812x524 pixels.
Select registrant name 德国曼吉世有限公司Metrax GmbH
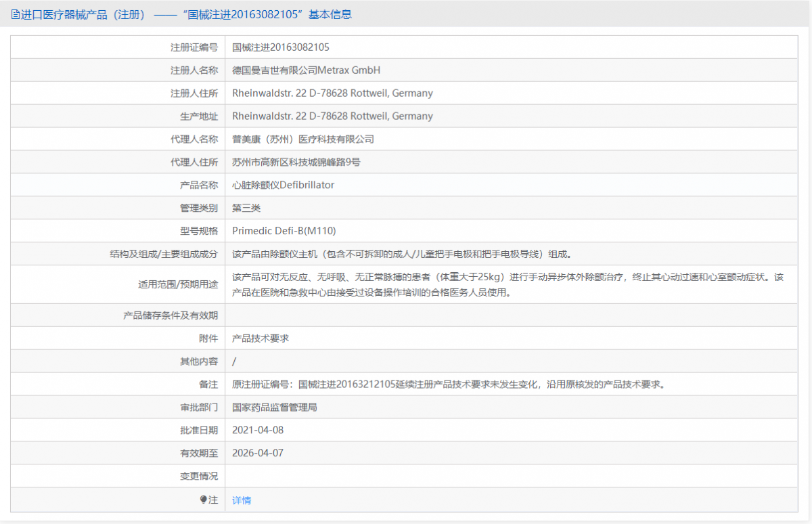click(307, 70)
